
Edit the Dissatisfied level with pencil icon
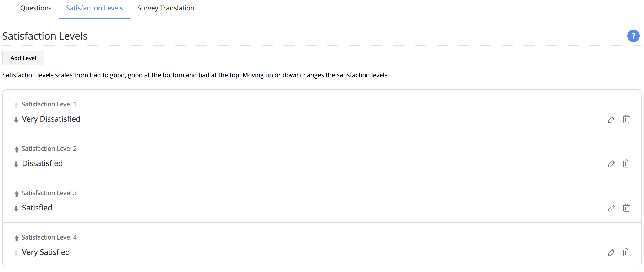point(611,164)
